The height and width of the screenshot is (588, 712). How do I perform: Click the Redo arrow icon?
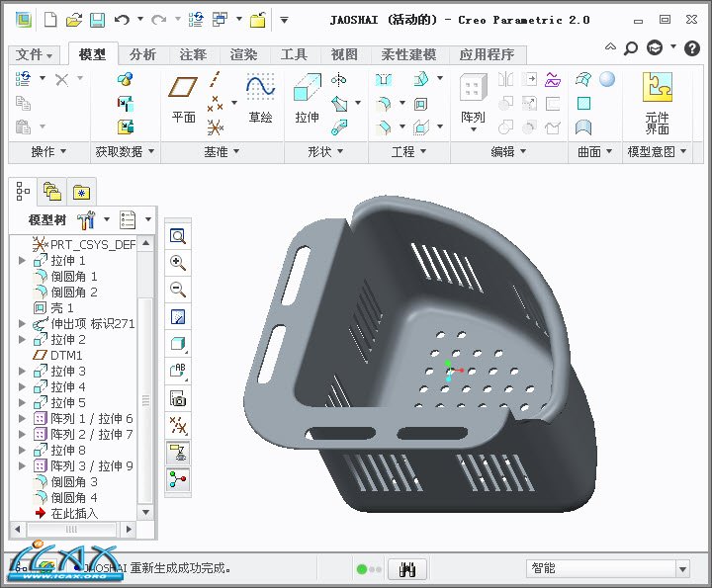[x=158, y=20]
